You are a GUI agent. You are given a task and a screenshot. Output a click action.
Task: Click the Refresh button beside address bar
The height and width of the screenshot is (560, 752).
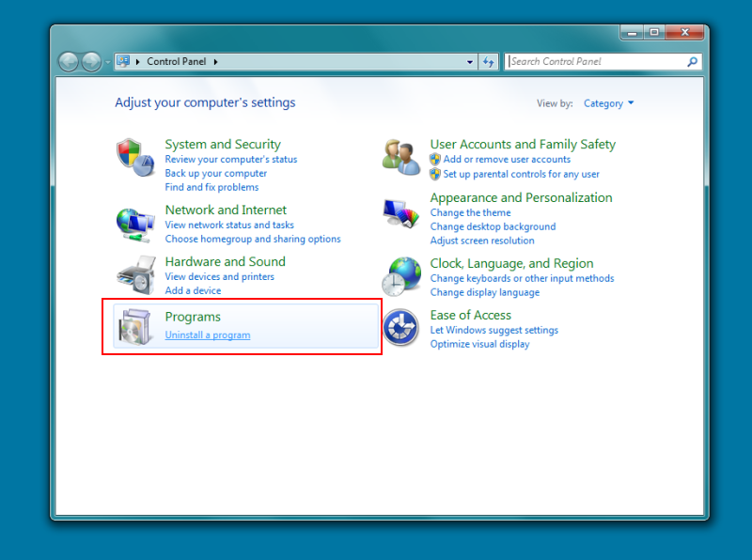click(x=489, y=62)
